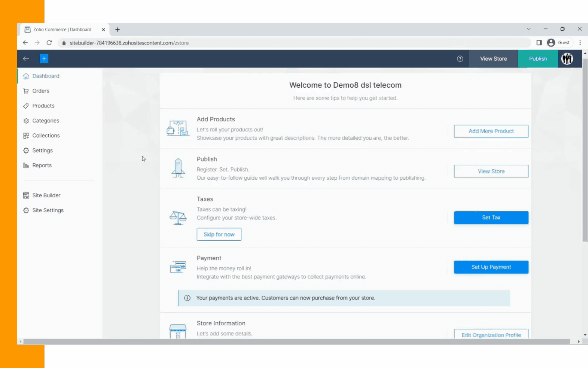The image size is (588, 368).
Task: Click the Categories layers icon
Action: tap(26, 121)
